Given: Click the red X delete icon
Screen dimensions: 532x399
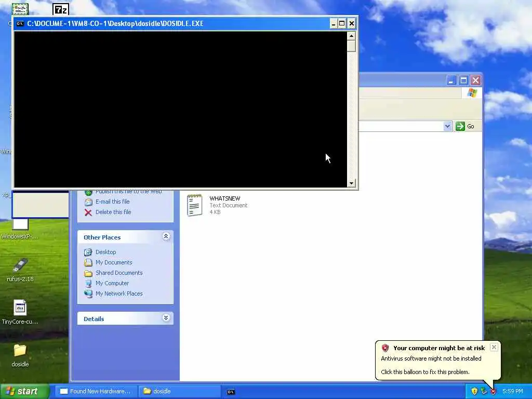Looking at the screenshot, I should click(88, 212).
